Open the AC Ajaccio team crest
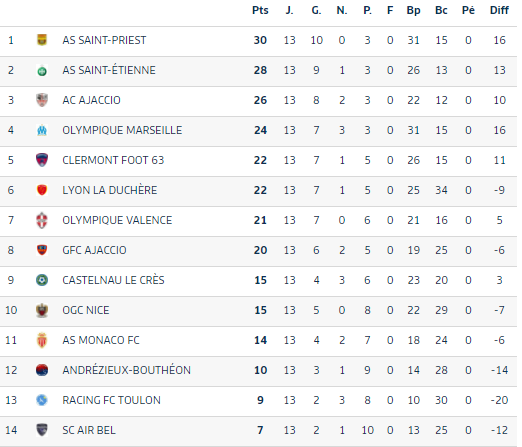Viewport: 522px width, 447px height. coord(42,100)
